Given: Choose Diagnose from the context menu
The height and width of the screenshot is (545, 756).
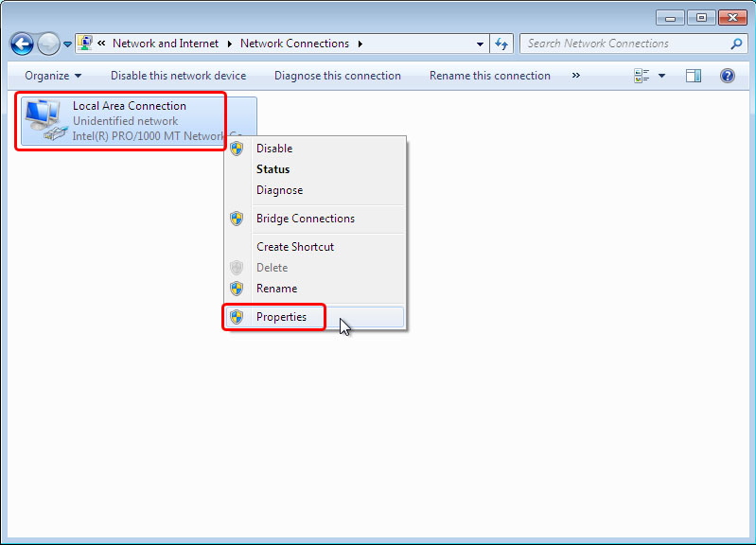Looking at the screenshot, I should click(x=314, y=190).
